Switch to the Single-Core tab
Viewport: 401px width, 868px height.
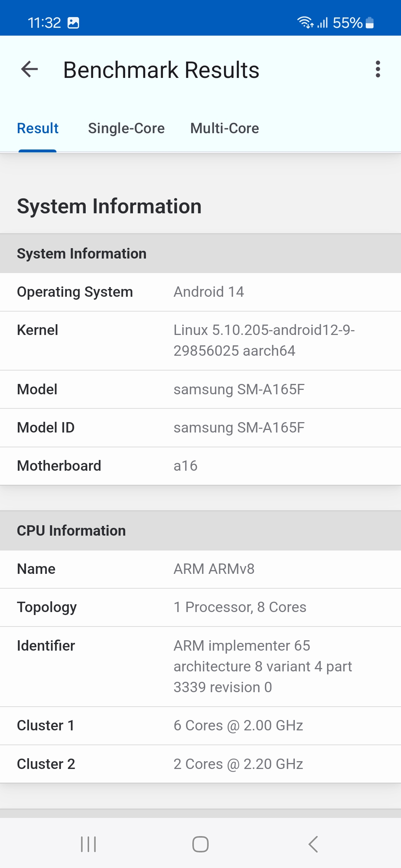click(126, 128)
